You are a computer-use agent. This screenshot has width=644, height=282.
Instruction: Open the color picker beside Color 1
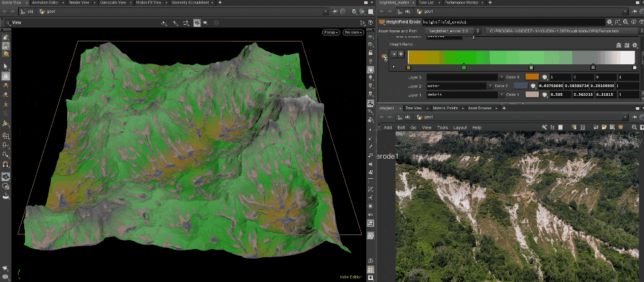544,95
